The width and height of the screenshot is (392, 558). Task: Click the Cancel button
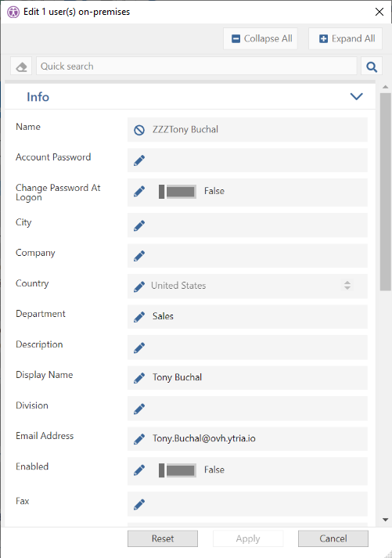pos(333,538)
